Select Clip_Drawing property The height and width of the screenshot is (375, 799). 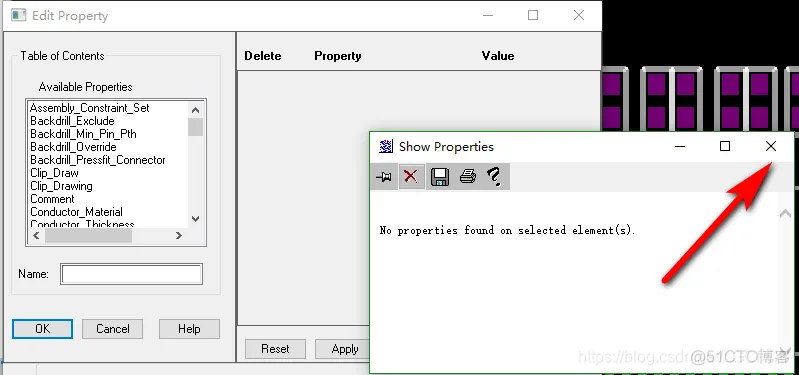point(61,186)
